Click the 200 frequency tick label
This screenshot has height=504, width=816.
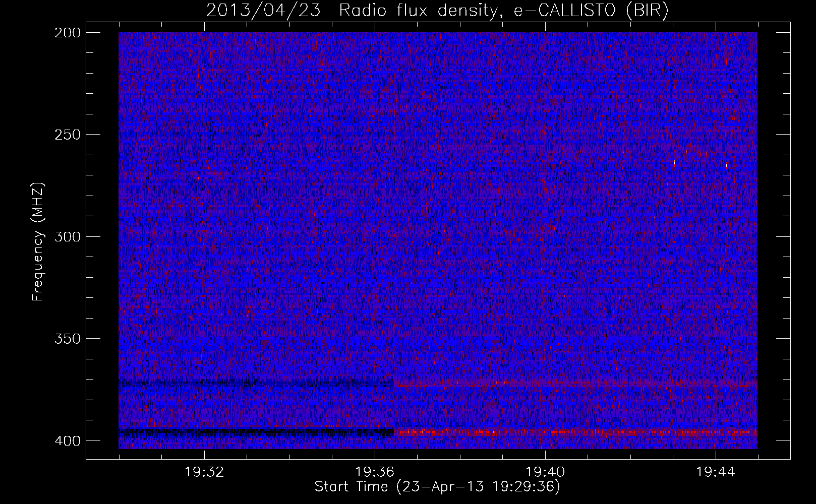(67, 33)
